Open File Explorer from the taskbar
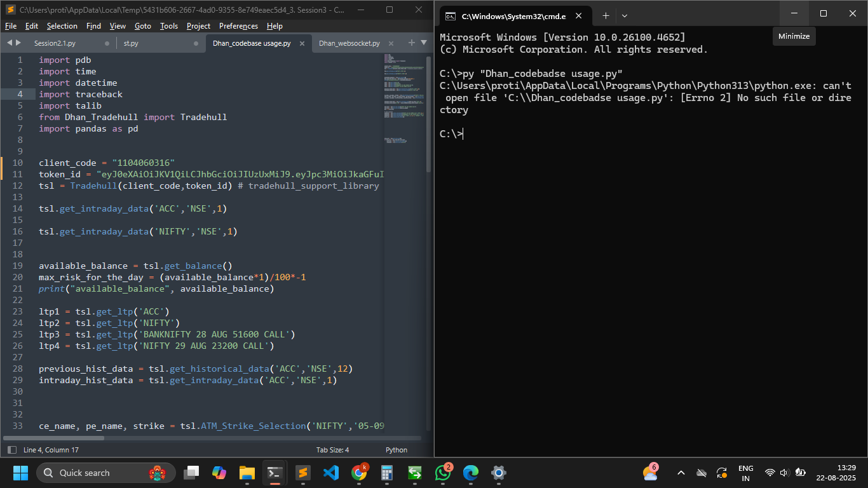 (x=247, y=473)
